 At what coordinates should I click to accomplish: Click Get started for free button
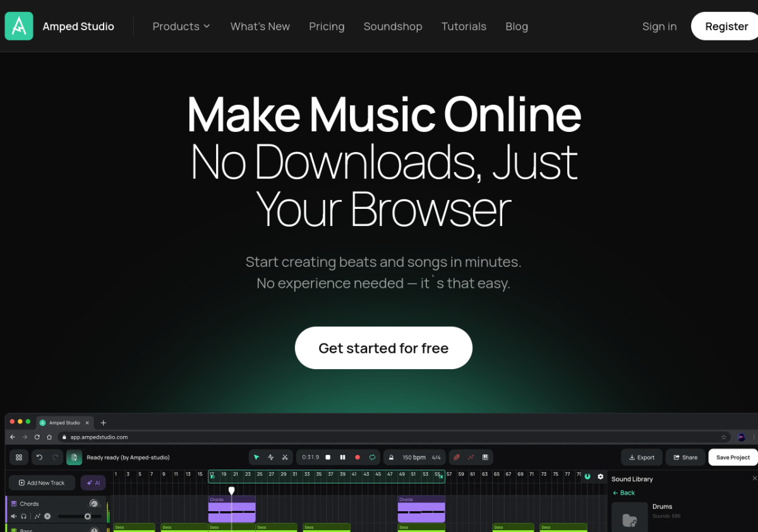pos(383,348)
